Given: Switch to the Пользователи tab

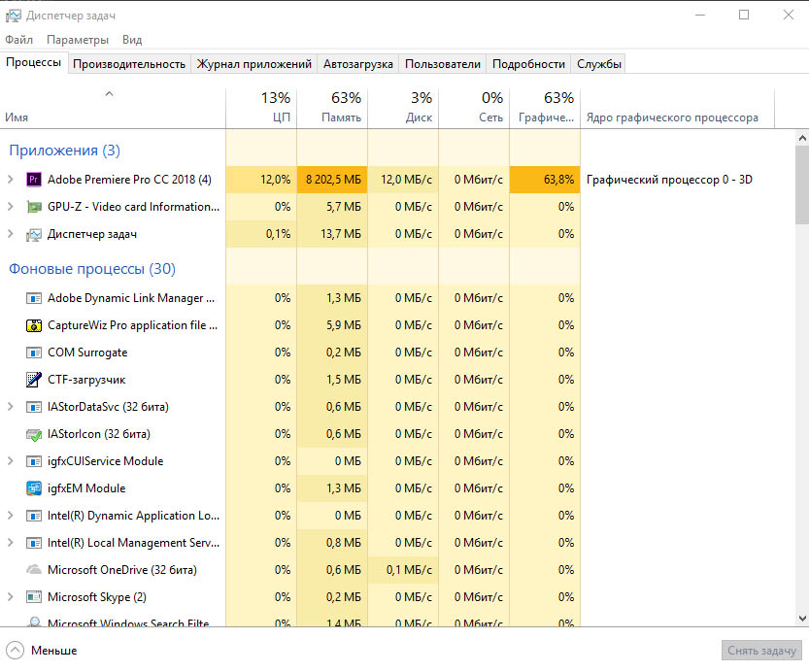Looking at the screenshot, I should (443, 64).
